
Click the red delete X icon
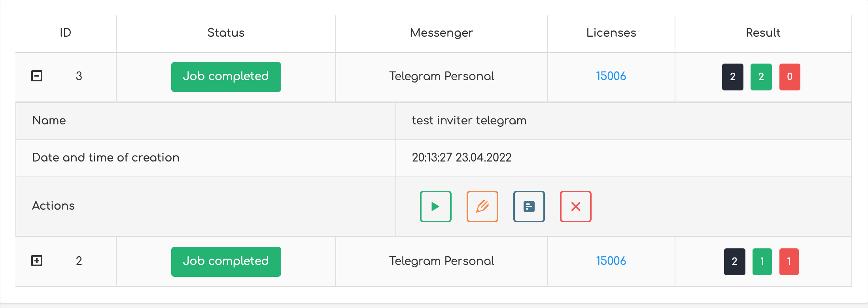[575, 207]
